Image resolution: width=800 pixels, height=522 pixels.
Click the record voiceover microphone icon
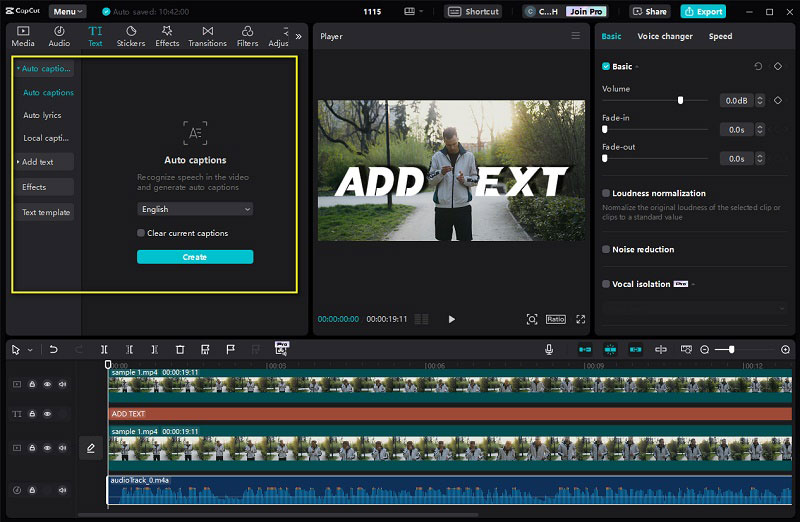coord(548,350)
